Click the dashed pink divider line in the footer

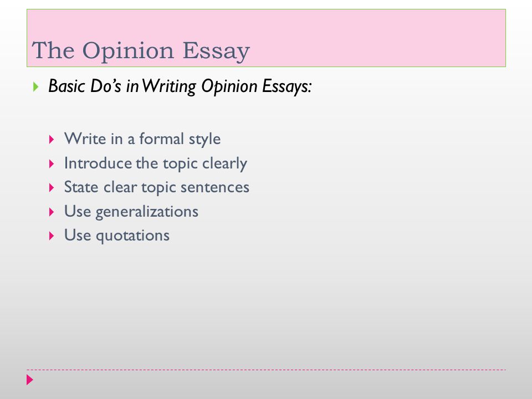pyautogui.click(x=266, y=370)
